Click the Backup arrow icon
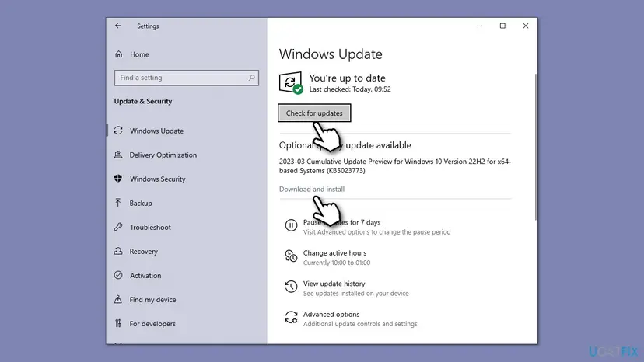Image resolution: width=644 pixels, height=362 pixels. tap(118, 203)
